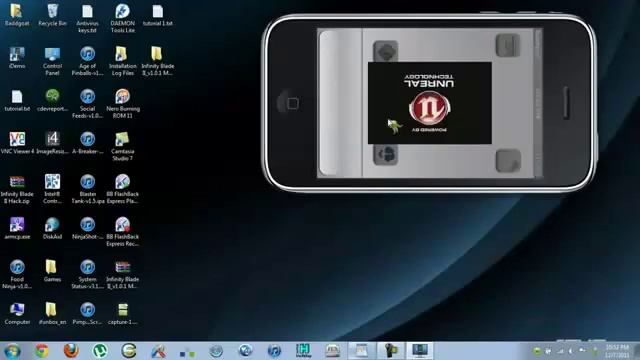Click the iPhone home button
Viewport: 640px width, 360px height.
293,103
